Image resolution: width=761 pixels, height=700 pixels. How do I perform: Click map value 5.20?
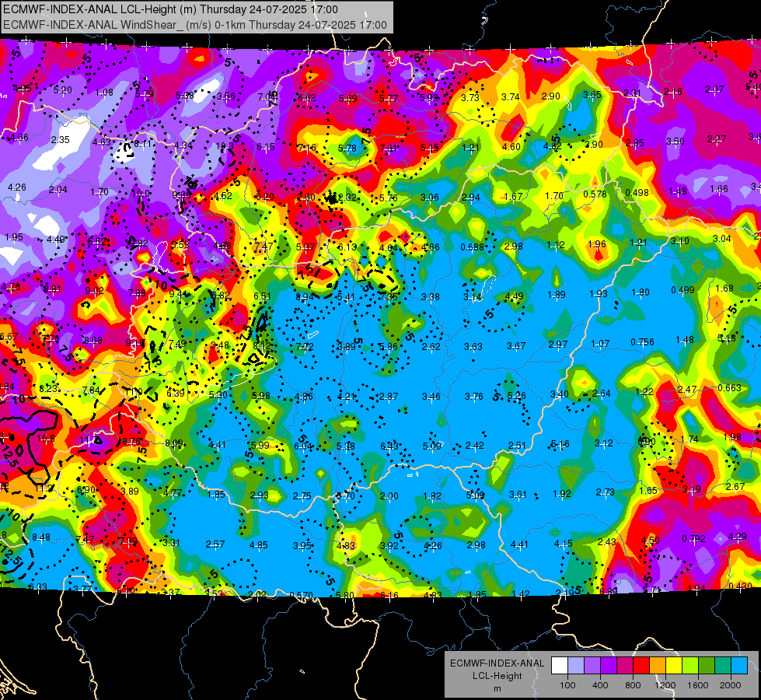pyautogui.click(x=63, y=90)
